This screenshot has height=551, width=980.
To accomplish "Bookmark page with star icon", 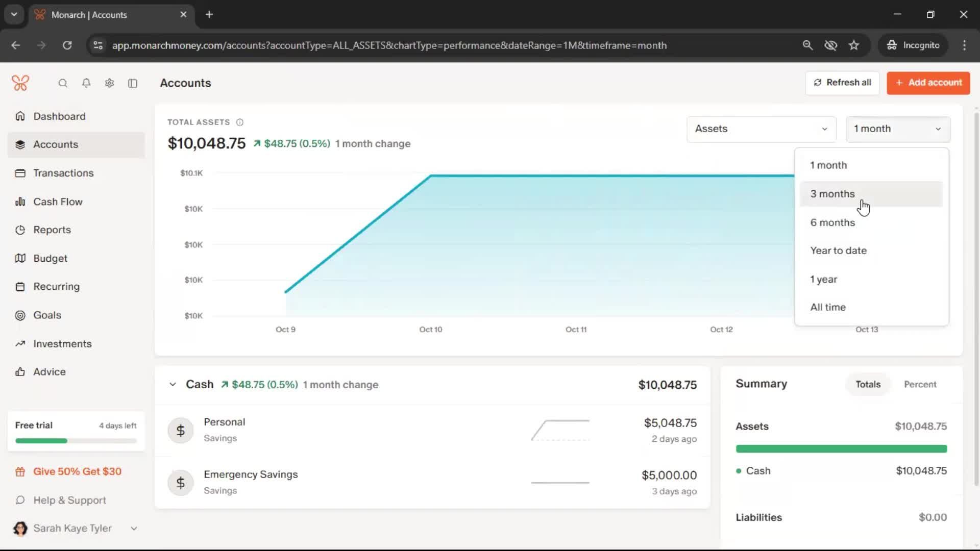I will [854, 45].
